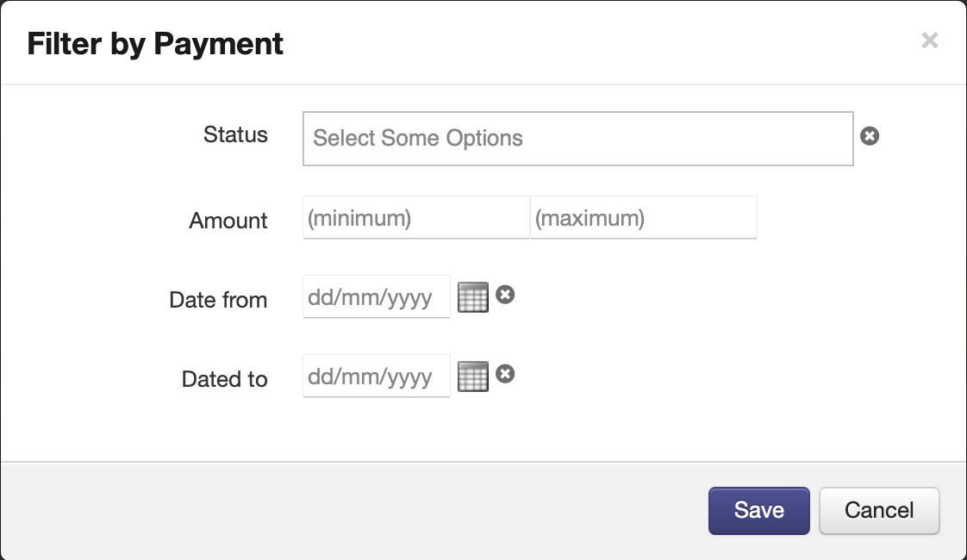Click empty dialog body area below Dated to
This screenshot has width=967, height=560.
[x=483, y=431]
